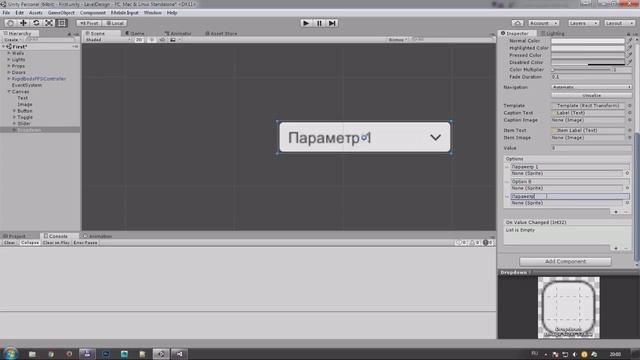Pick Normal Color with eyedropper
Image resolution: width=640 pixels, height=360 pixels.
(629, 41)
